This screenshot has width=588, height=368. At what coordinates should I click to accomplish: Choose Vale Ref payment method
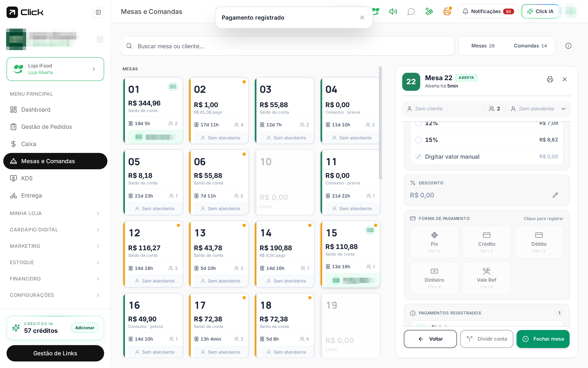[487, 278]
